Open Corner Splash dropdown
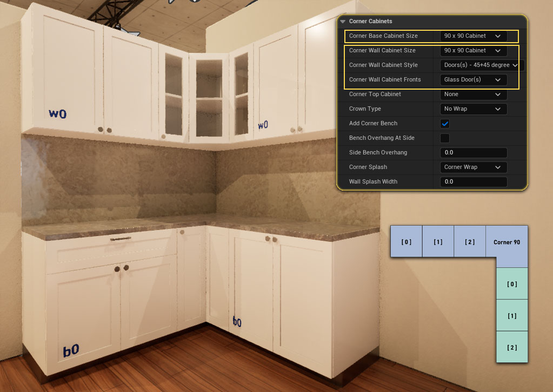The width and height of the screenshot is (553, 392). coord(474,167)
